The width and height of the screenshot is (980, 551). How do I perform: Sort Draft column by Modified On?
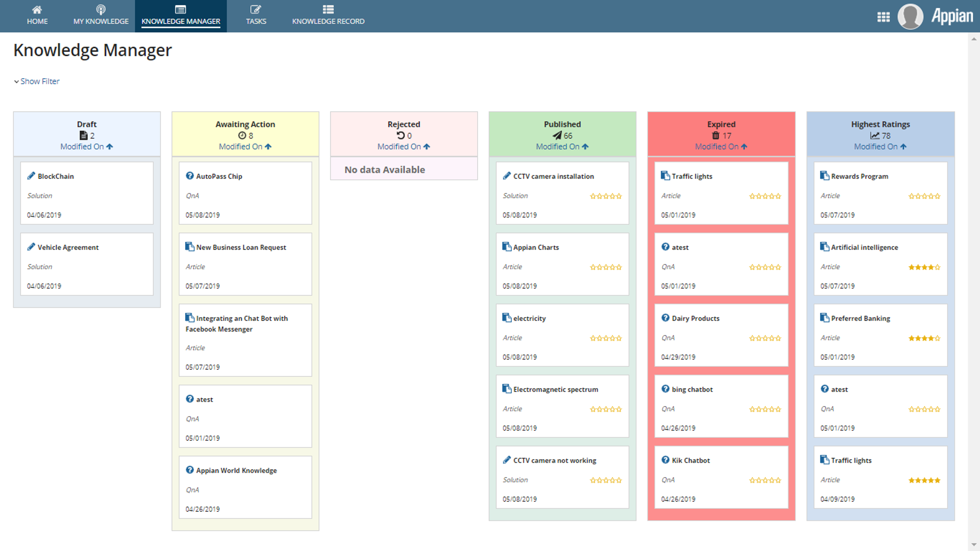click(x=87, y=146)
